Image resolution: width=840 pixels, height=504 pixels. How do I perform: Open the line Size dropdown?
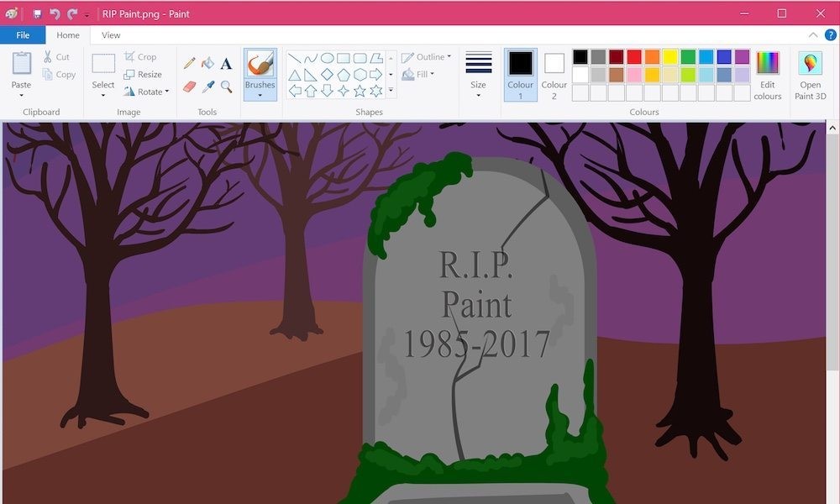click(x=479, y=75)
